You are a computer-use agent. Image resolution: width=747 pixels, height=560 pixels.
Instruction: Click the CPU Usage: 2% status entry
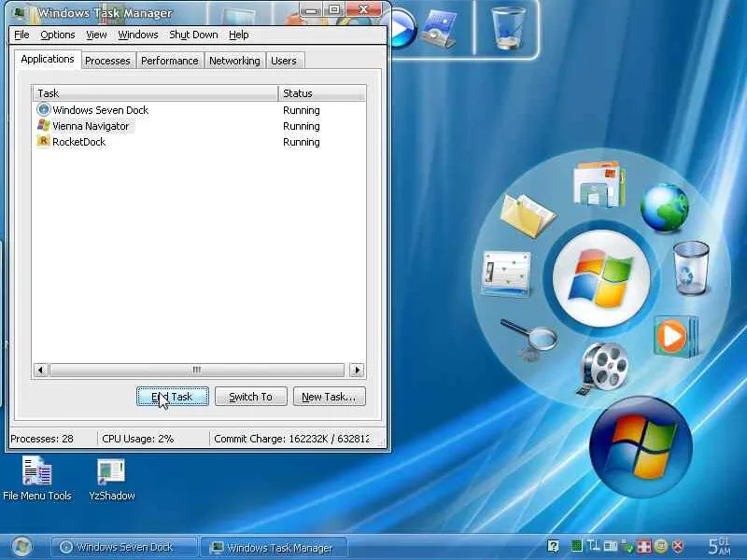pyautogui.click(x=137, y=439)
